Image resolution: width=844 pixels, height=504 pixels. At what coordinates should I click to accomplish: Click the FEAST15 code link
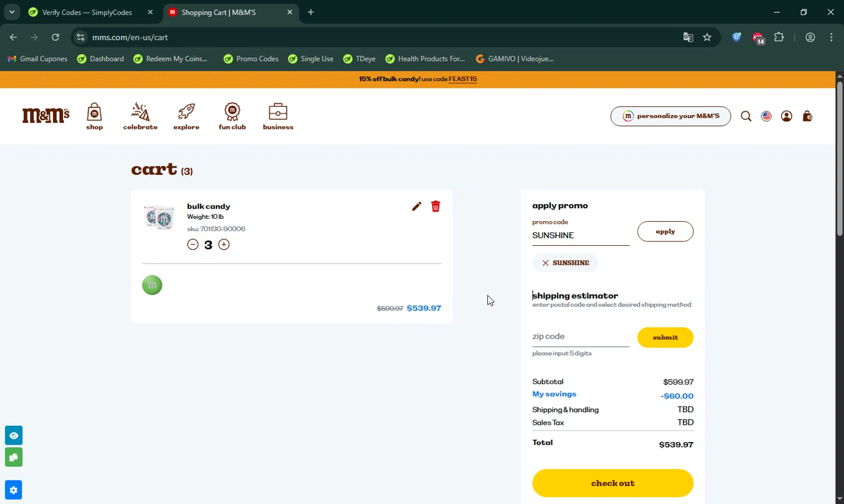463,79
